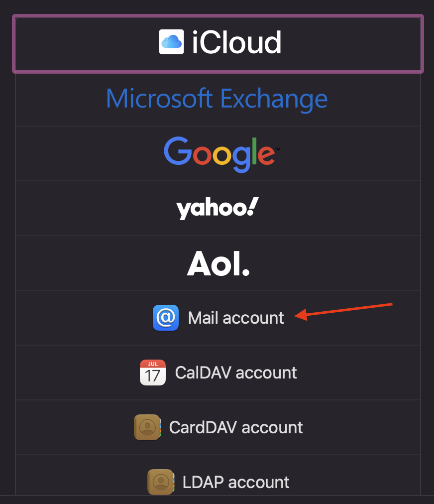Click the word Exchange in blue text
434x504 pixels.
pyautogui.click(x=274, y=99)
